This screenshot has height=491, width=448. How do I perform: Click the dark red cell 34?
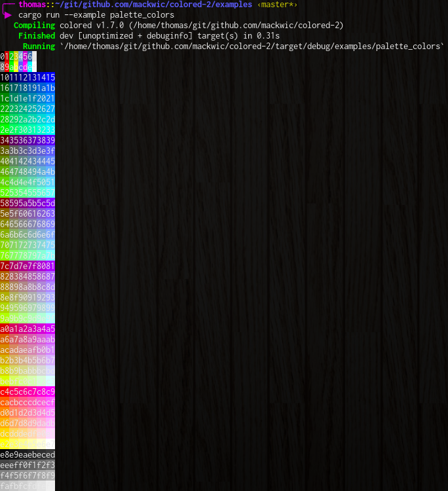(5, 140)
